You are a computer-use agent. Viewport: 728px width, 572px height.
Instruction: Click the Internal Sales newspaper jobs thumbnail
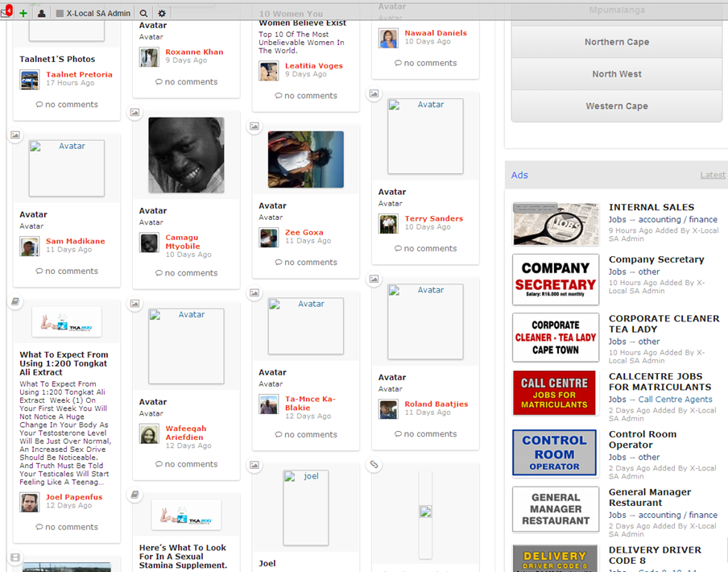click(556, 224)
